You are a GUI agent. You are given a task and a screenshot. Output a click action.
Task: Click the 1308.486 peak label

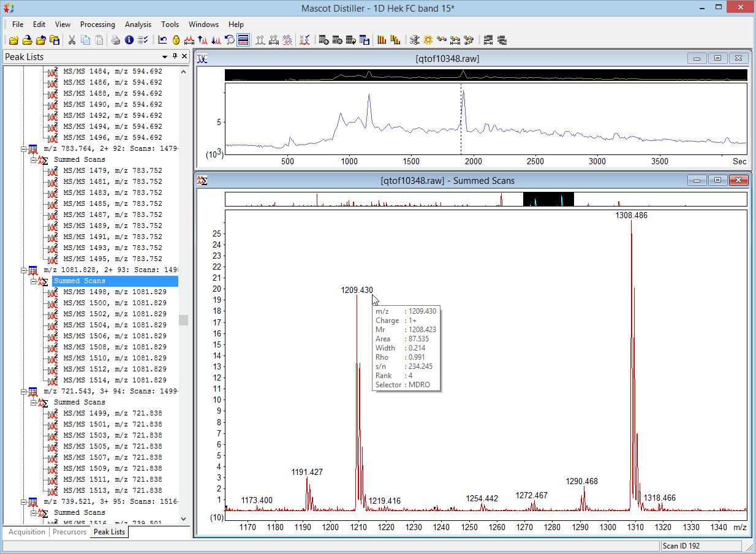click(x=631, y=216)
